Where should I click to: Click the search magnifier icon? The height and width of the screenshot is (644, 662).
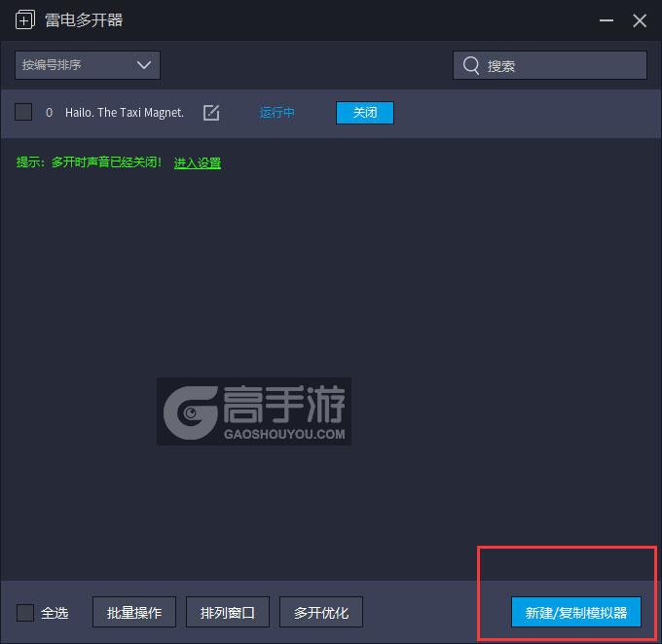click(471, 65)
